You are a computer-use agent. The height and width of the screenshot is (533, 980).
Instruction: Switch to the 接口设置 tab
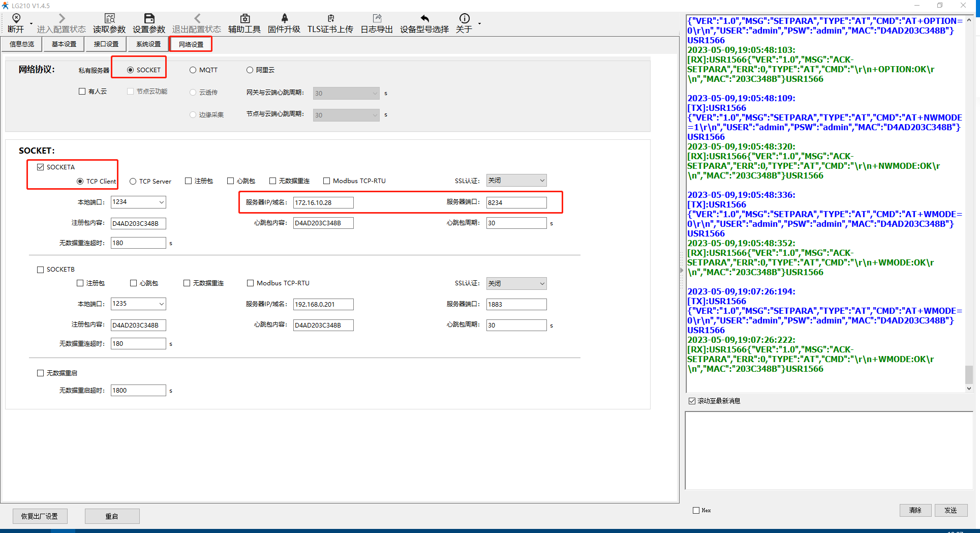point(106,44)
